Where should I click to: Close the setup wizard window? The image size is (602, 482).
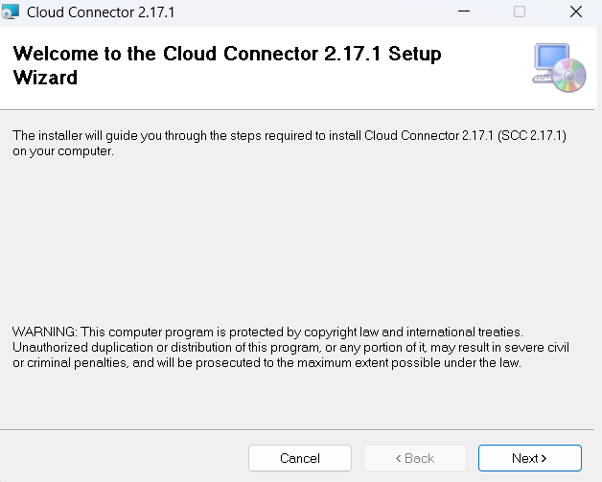pyautogui.click(x=576, y=12)
